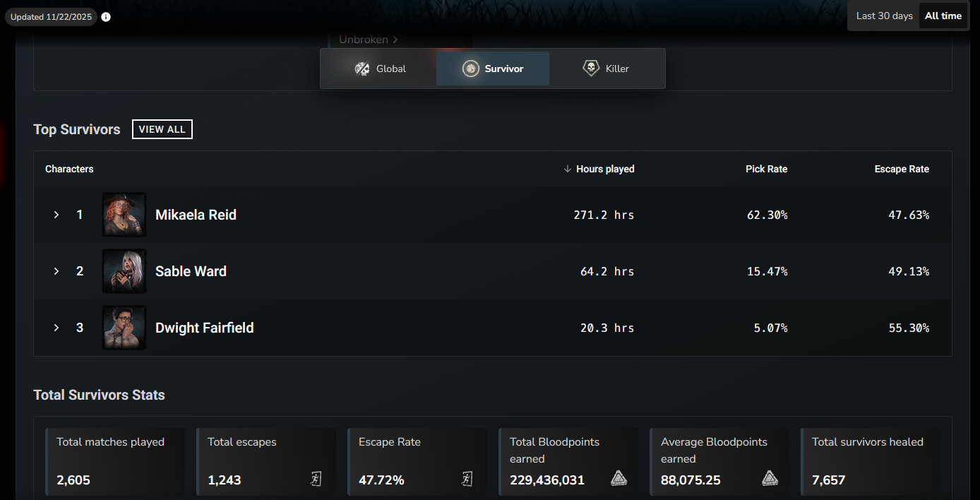Sort by the Pick Rate column
This screenshot has width=980, height=500.
766,169
